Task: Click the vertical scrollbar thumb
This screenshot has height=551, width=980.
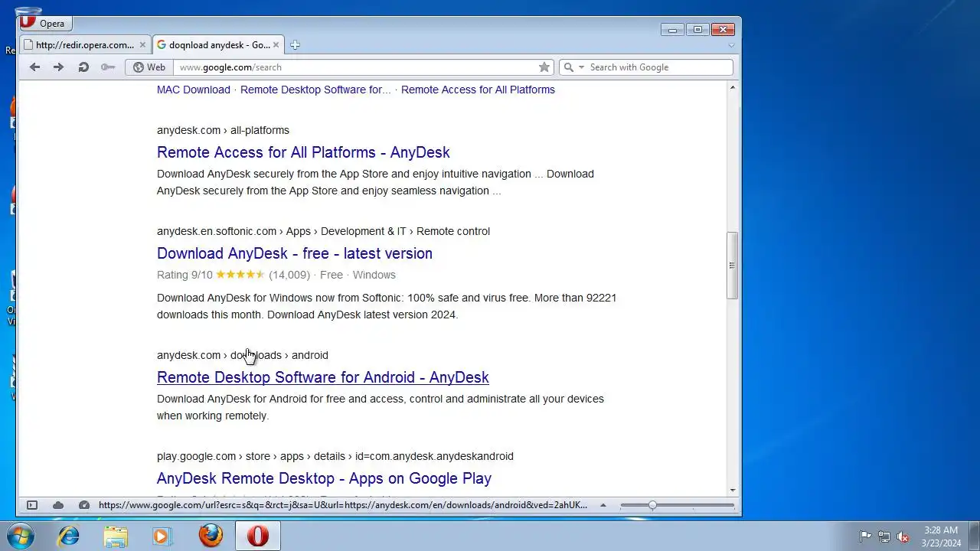Action: point(732,266)
